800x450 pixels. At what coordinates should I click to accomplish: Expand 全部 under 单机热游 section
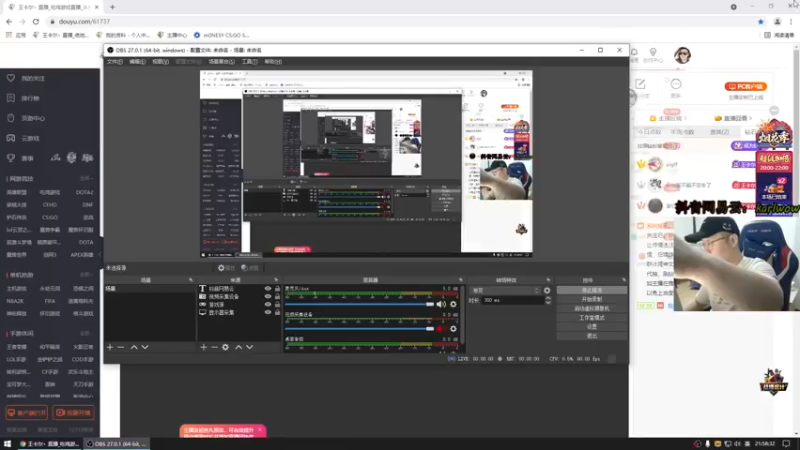pos(86,274)
